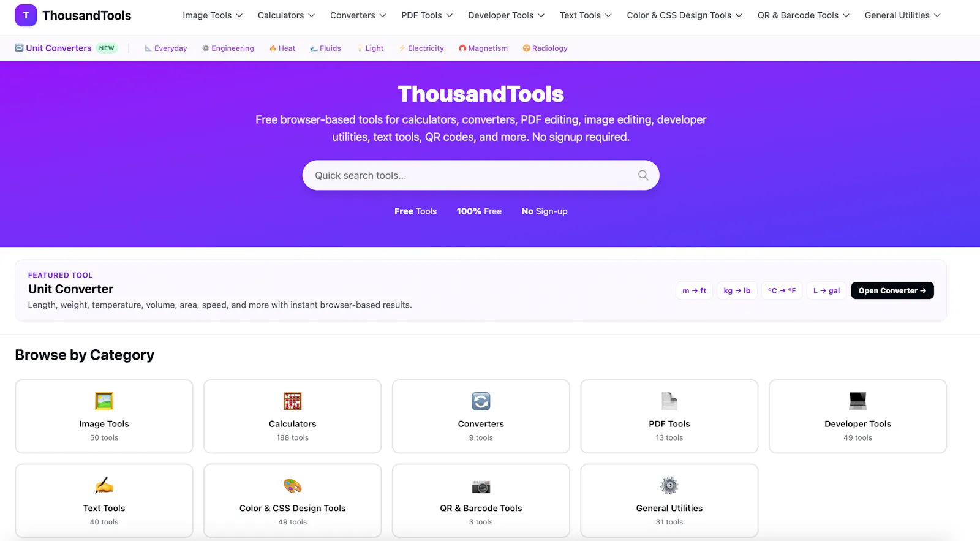Click the Fluids wave icon

[314, 48]
